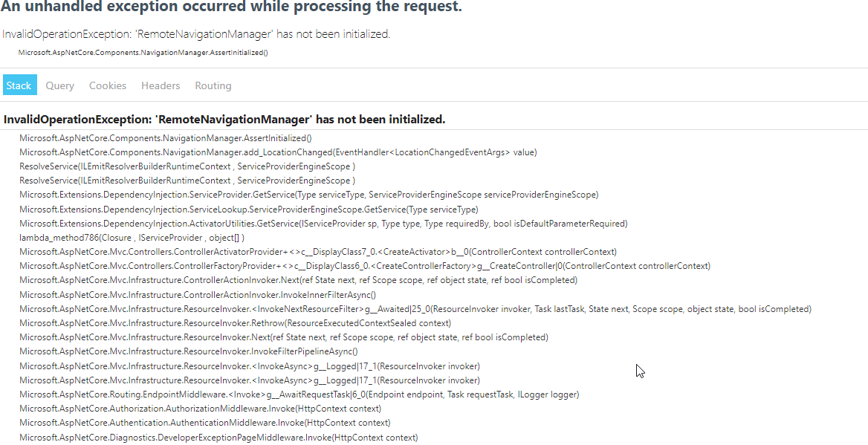Click the lambda_method786 stack frame
Screen dimensions: 868x445
(x=132, y=238)
